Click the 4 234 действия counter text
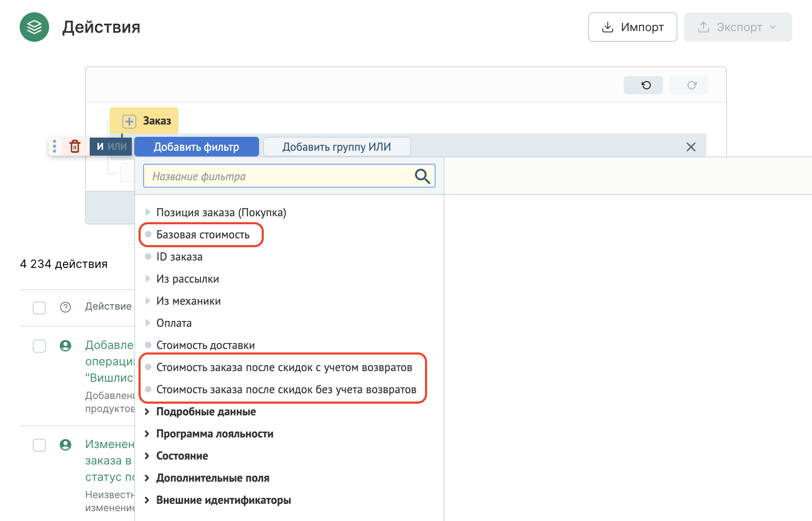This screenshot has height=521, width=812. (64, 264)
